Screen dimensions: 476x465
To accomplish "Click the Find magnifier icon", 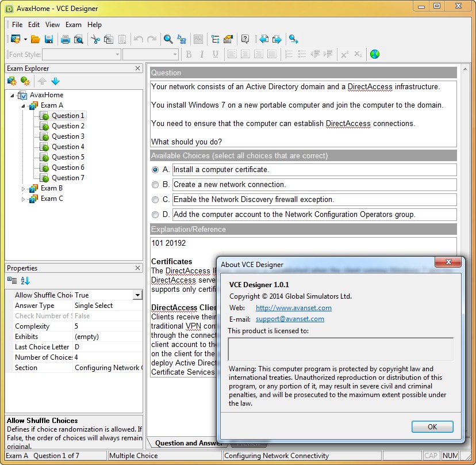I will point(168,39).
